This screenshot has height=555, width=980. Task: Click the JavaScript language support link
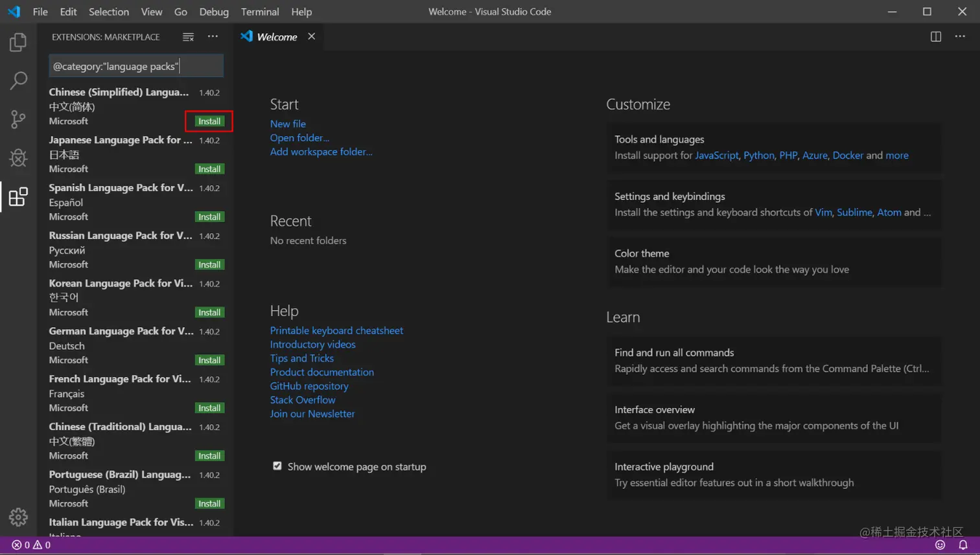click(716, 155)
